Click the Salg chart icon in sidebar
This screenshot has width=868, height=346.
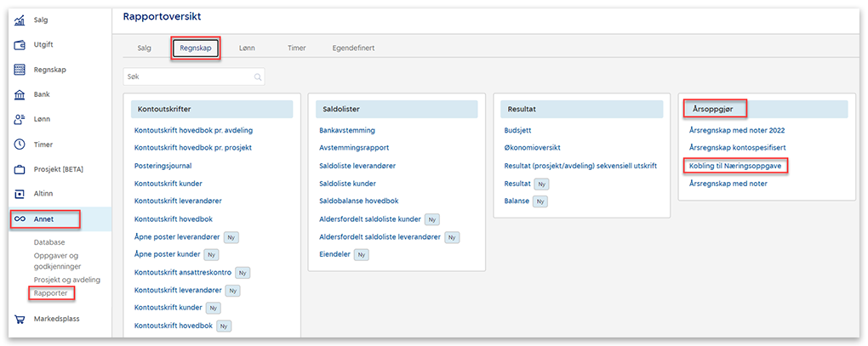click(20, 20)
